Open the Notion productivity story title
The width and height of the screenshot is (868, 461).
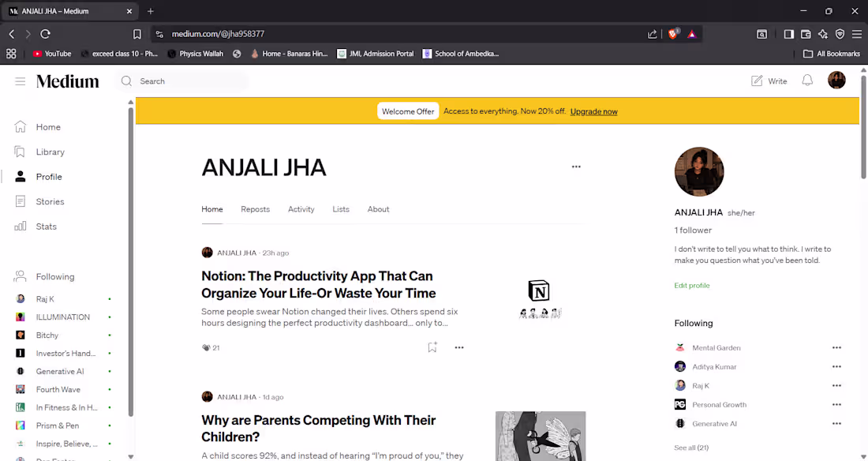coord(318,284)
